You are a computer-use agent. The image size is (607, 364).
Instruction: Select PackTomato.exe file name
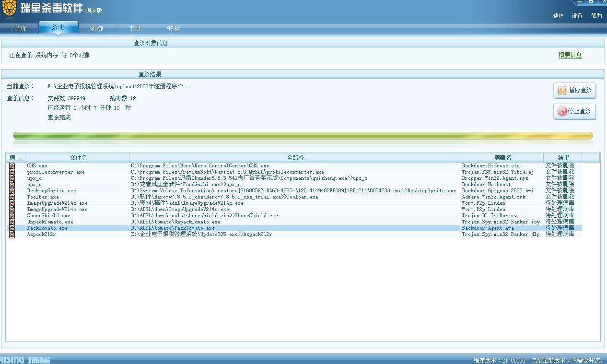coord(47,228)
